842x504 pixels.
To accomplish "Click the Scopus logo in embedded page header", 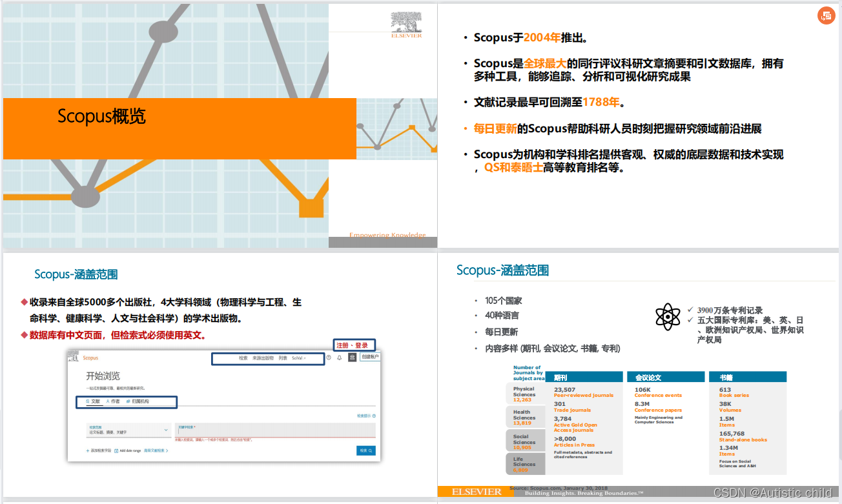I will [x=90, y=358].
